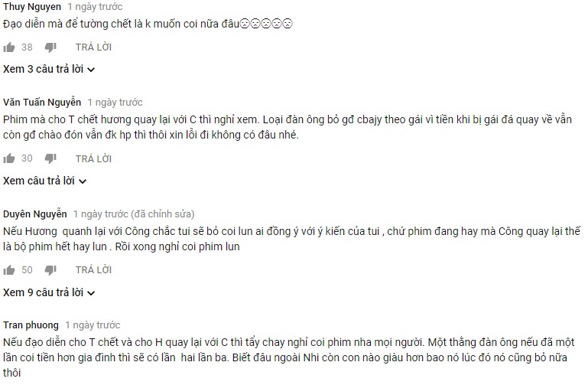Click the timestamp beside Tran phuong
The image size is (588, 385).
pyautogui.click(x=93, y=325)
